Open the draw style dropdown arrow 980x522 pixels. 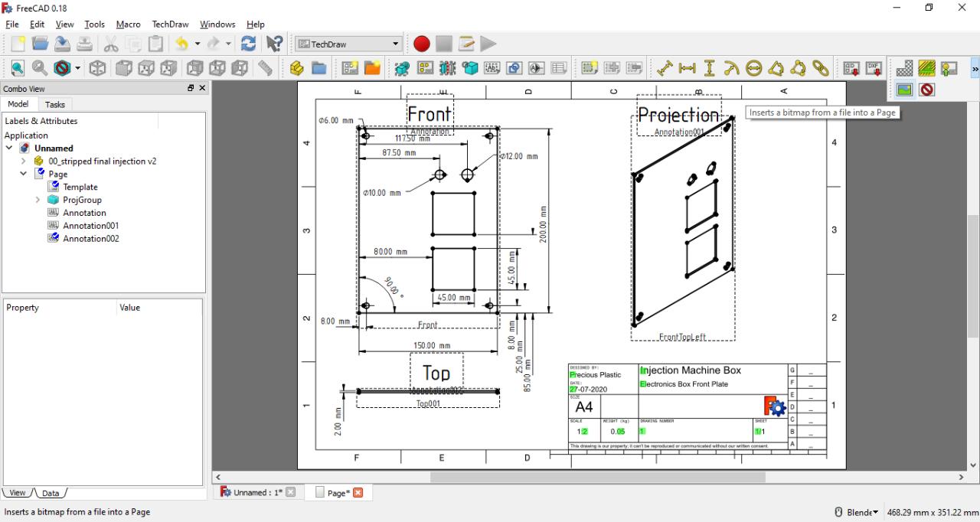77,69
